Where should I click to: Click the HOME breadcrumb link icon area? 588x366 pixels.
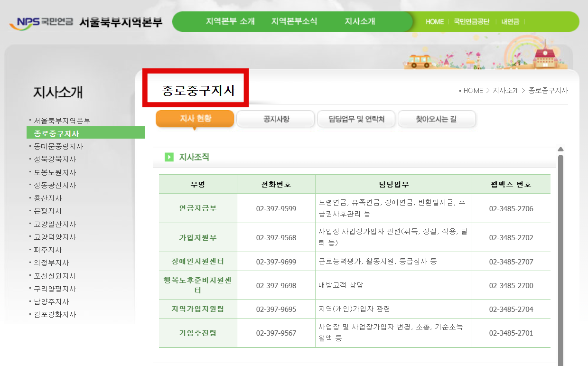473,91
